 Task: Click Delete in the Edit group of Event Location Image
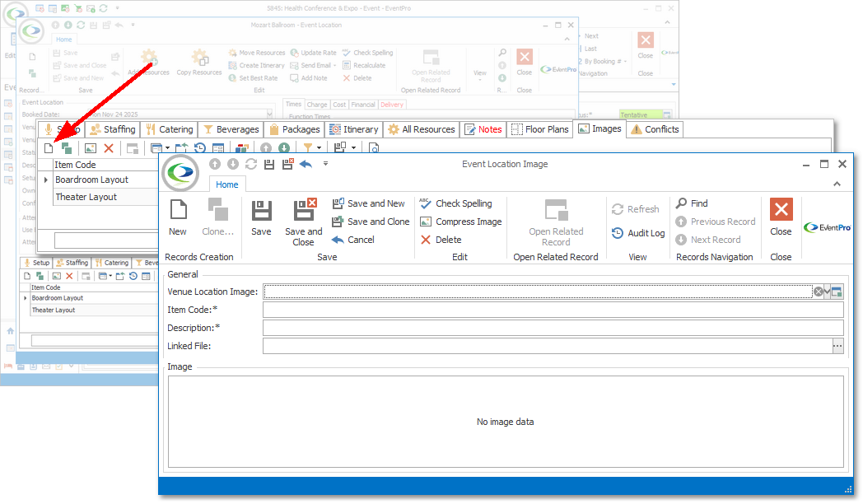[441, 240]
